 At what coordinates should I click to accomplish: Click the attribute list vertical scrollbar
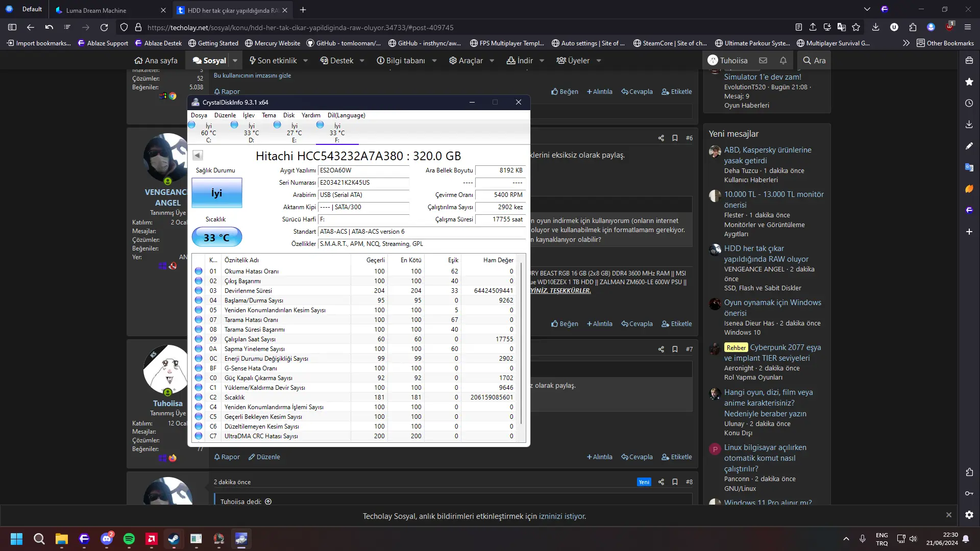pos(521,343)
